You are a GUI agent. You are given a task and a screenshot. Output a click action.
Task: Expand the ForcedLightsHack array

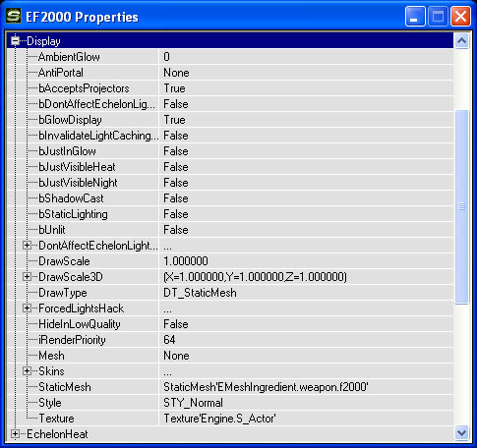coord(27,308)
